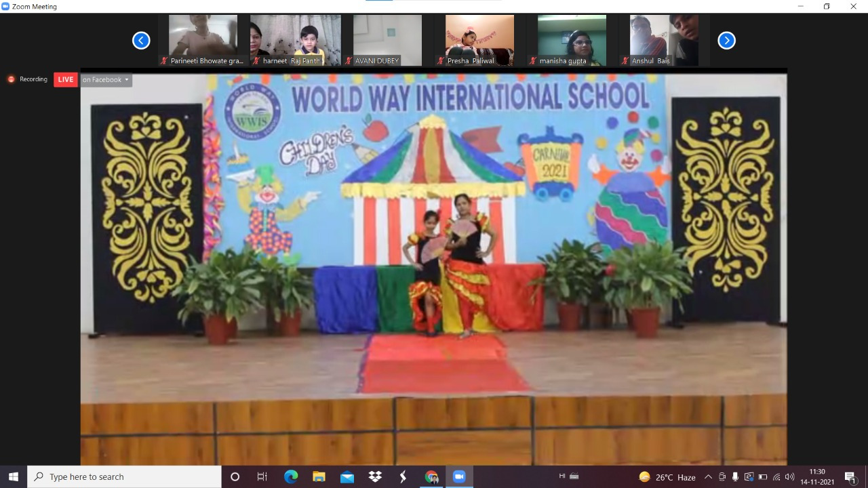Image resolution: width=868 pixels, height=488 pixels.
Task: Click the Zoom icon on taskbar
Action: click(x=459, y=477)
